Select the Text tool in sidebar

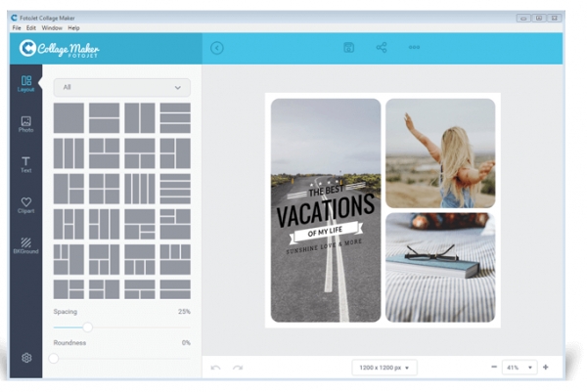(x=25, y=164)
